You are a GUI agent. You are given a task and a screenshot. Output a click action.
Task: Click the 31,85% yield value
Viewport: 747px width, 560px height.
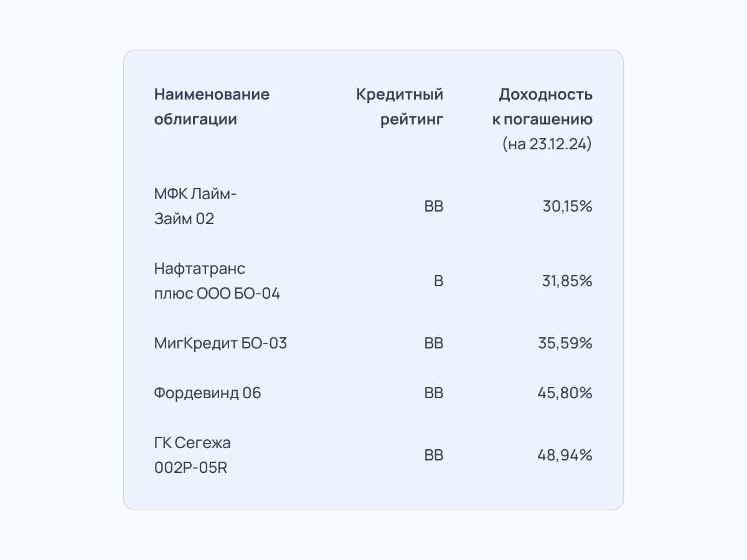pos(567,281)
